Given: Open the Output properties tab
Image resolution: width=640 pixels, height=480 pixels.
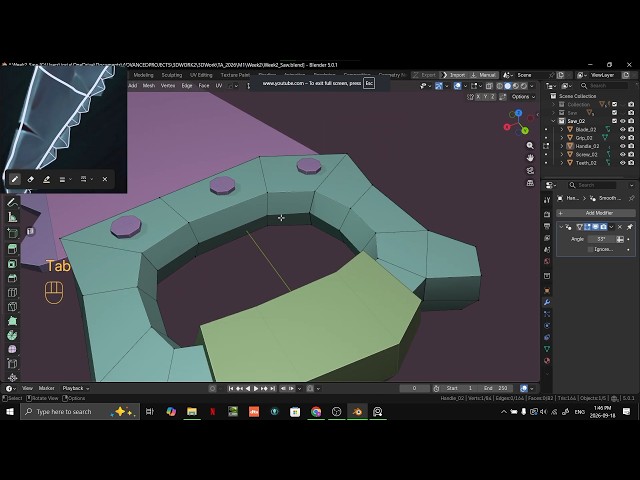Looking at the screenshot, I should (x=547, y=226).
